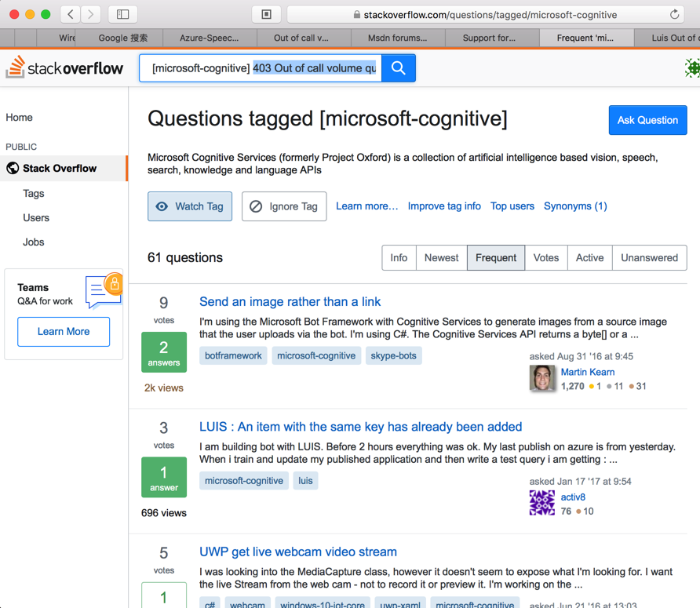
Task: Select the Newest sort tab
Action: pos(441,257)
